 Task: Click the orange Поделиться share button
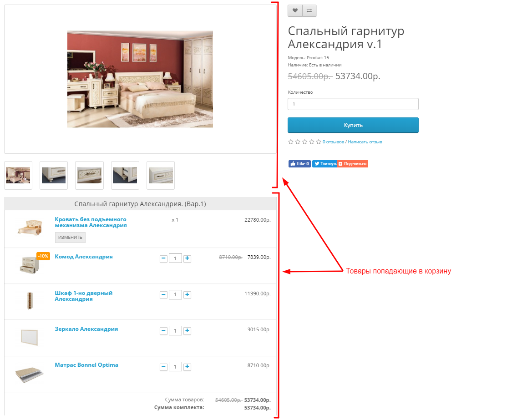(x=353, y=164)
